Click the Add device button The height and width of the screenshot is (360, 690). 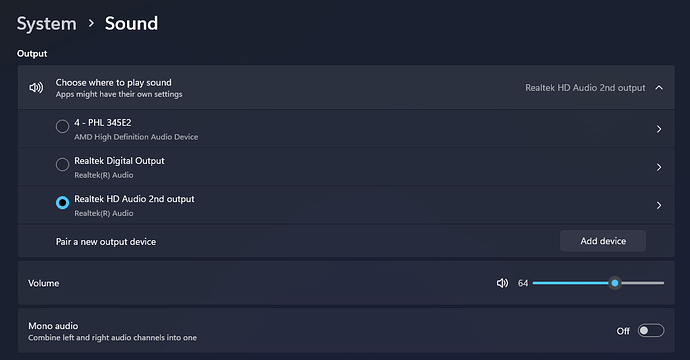[603, 241]
